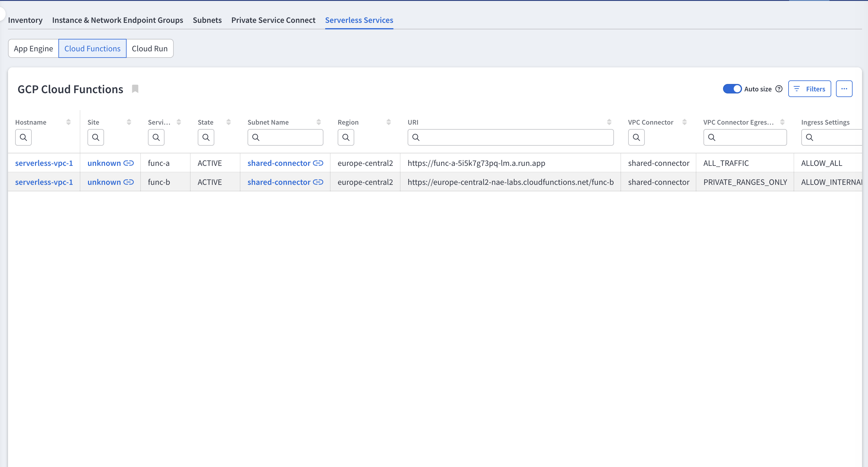Select Cloud Run service type

[x=150, y=49]
